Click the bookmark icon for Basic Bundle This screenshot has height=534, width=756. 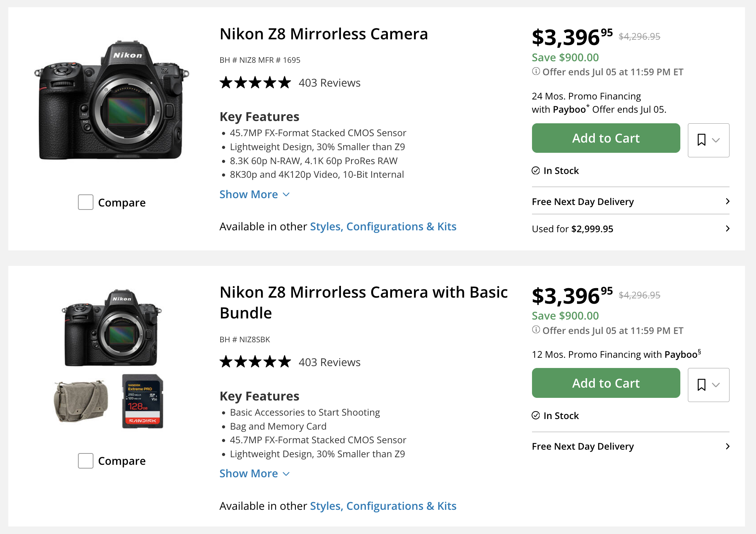[701, 385]
